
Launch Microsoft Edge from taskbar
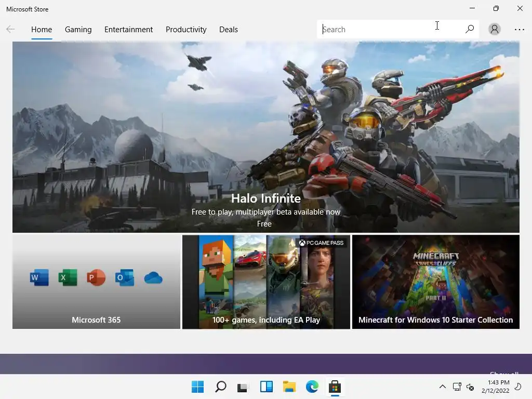pos(312,387)
